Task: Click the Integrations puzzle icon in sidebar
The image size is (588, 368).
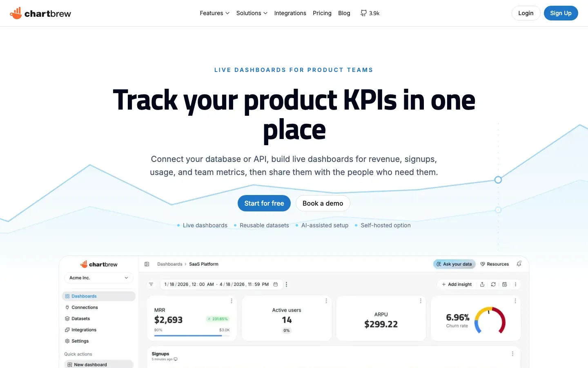Action: (x=67, y=330)
